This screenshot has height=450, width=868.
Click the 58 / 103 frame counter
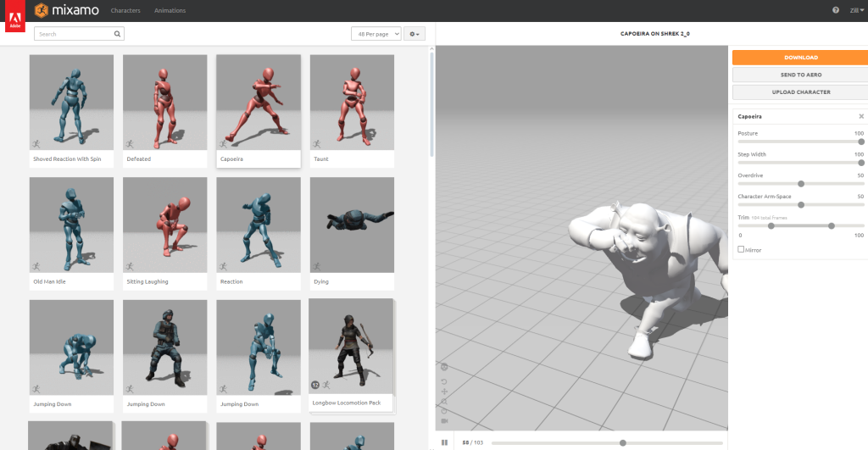coord(473,443)
